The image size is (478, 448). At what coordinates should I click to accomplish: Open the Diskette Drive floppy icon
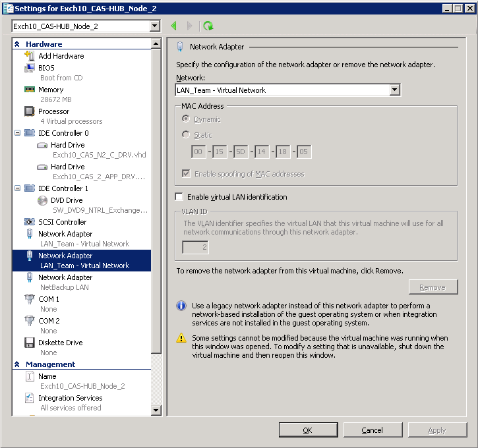pos(30,343)
